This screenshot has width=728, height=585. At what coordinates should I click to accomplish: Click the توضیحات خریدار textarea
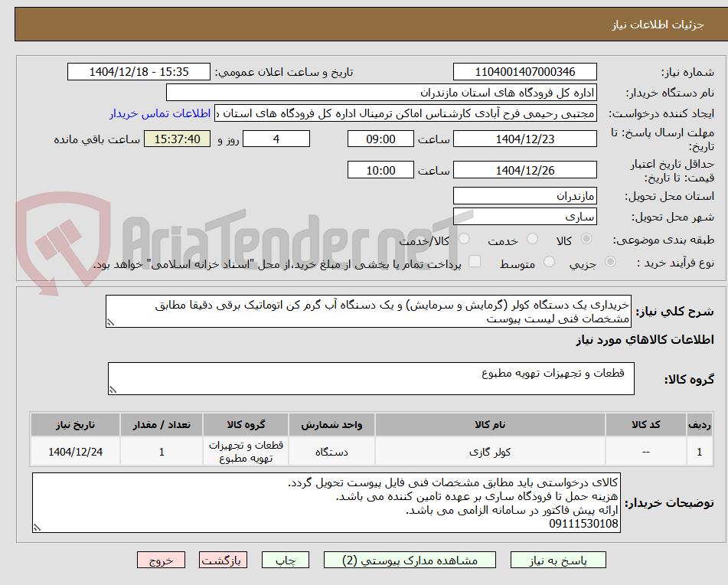tap(326, 503)
